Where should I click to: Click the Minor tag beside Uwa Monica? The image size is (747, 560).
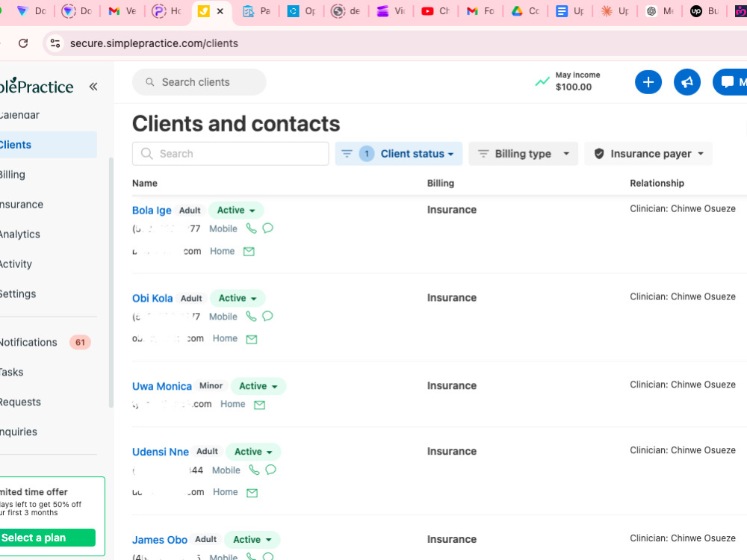tap(211, 386)
